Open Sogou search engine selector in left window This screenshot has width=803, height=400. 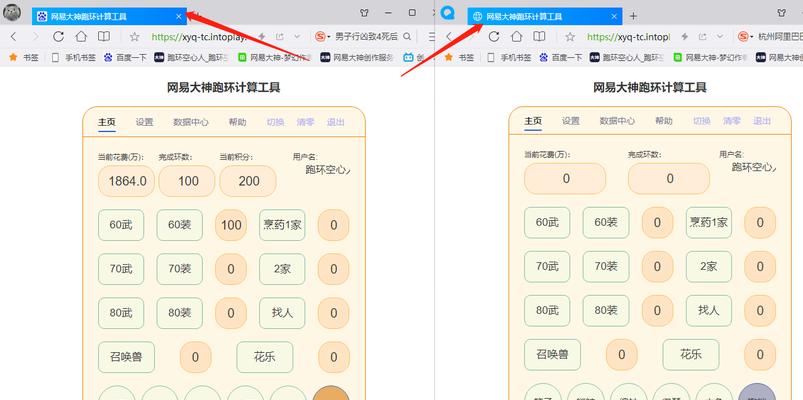point(323,37)
